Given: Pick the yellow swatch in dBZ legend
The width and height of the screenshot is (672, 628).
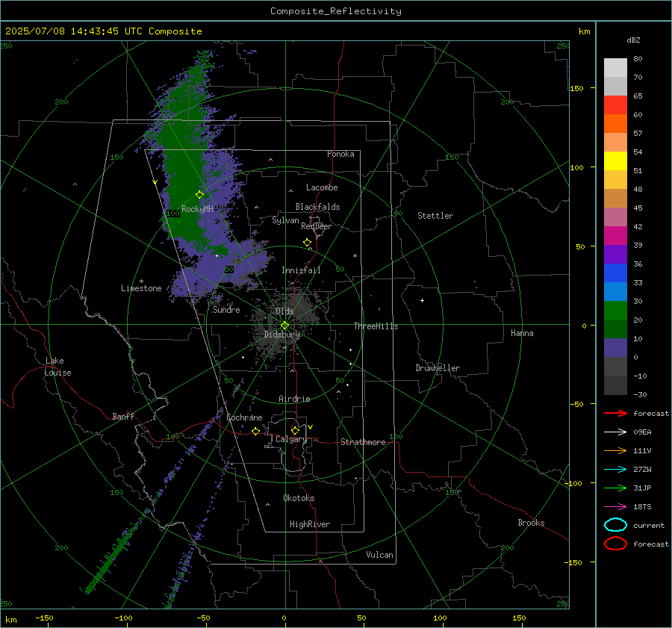Looking at the screenshot, I should (x=615, y=161).
